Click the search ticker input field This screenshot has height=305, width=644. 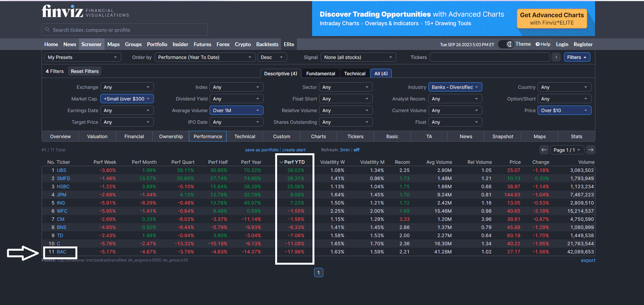click(x=125, y=30)
